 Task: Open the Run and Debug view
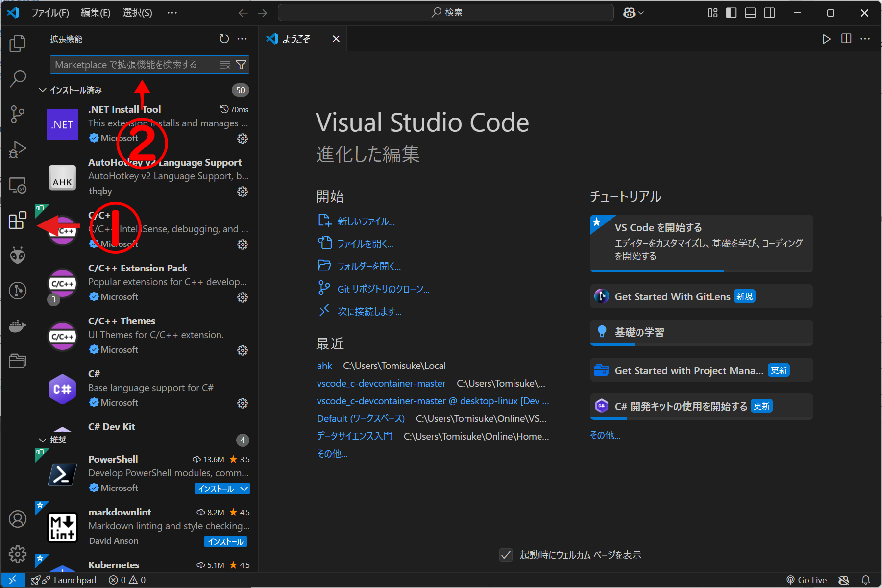[x=18, y=149]
